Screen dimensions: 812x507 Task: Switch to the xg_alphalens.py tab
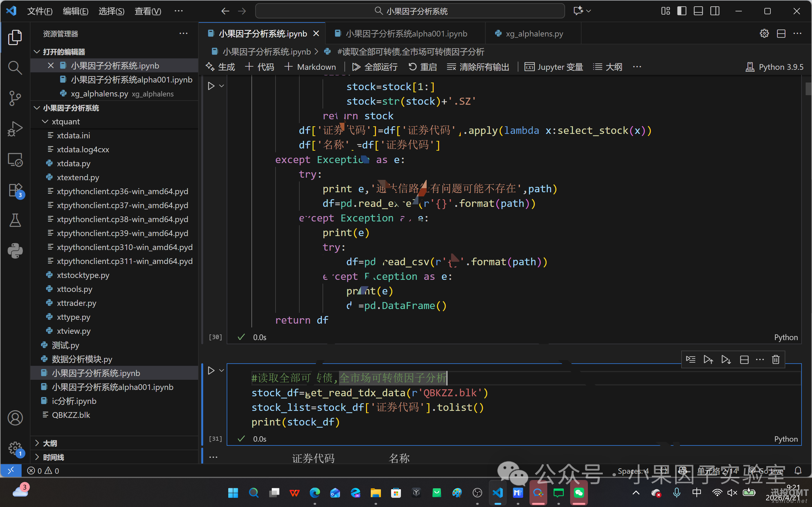(x=534, y=34)
